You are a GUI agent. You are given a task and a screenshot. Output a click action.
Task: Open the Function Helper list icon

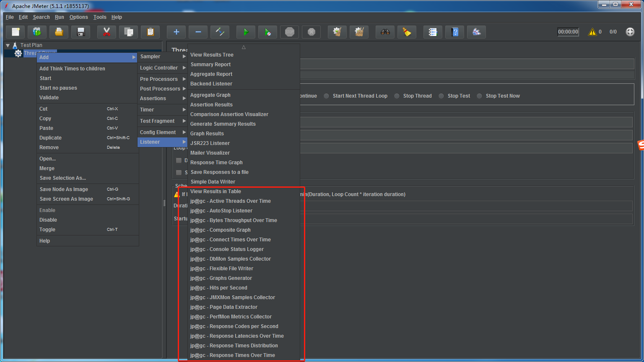click(433, 32)
